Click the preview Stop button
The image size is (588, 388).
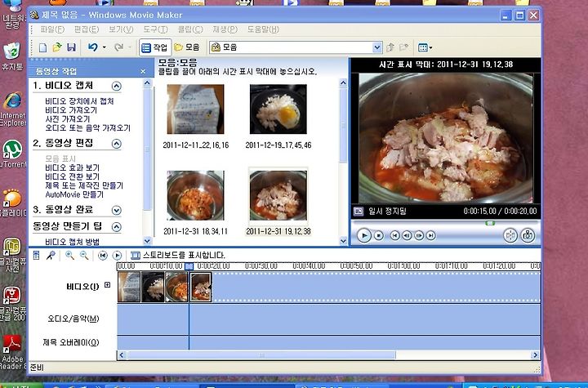click(x=379, y=235)
